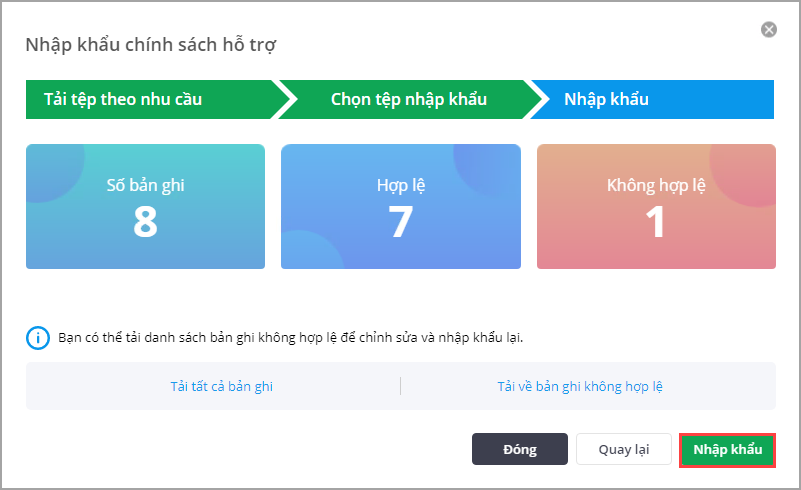Close the dialog with the X icon
Screen dimensions: 801x490
click(x=769, y=30)
